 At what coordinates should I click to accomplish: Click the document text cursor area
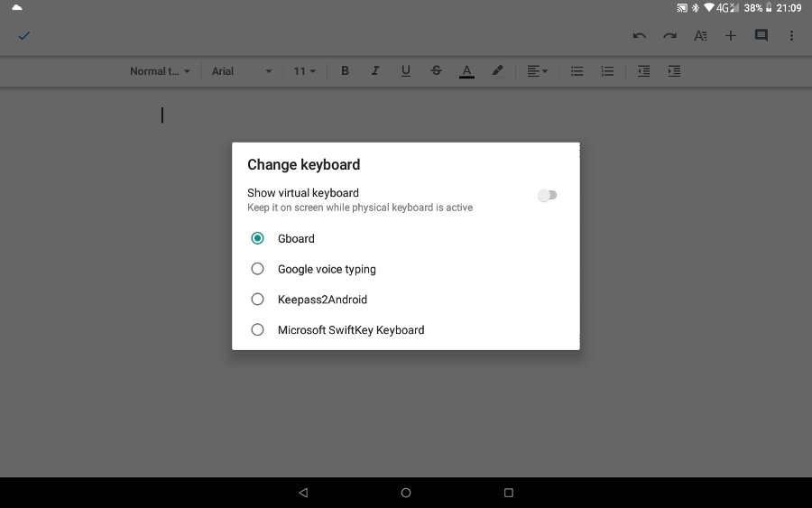[162, 115]
